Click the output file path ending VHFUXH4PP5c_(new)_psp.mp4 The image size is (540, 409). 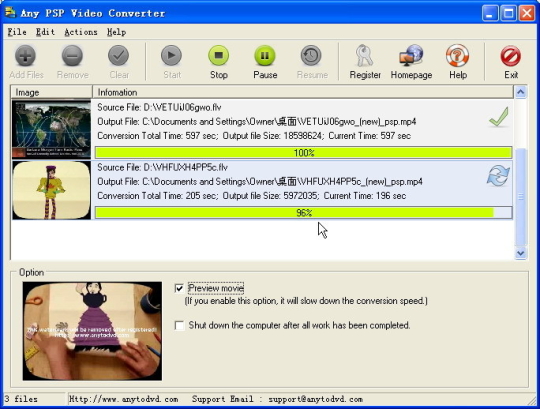[x=260, y=182]
